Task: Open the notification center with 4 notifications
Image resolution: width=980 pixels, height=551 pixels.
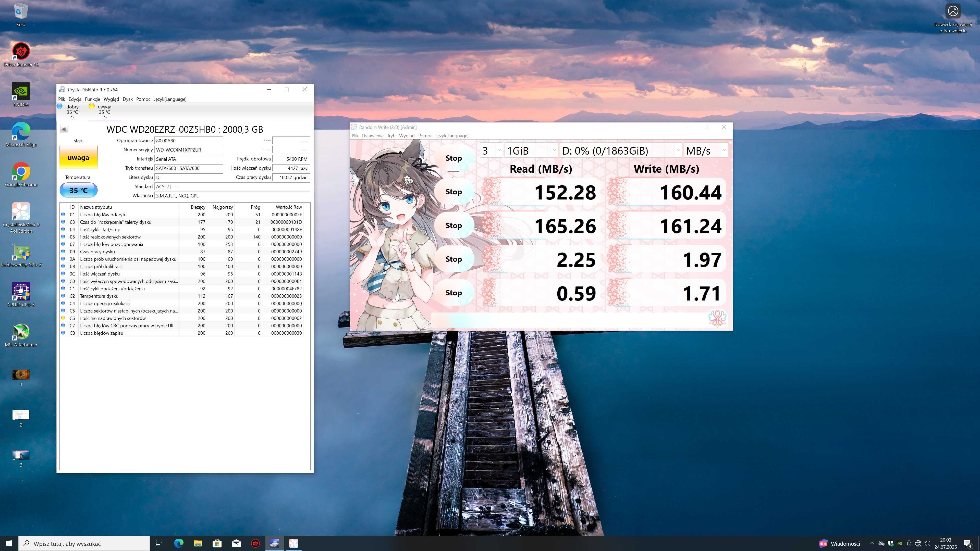Action: coord(968,544)
